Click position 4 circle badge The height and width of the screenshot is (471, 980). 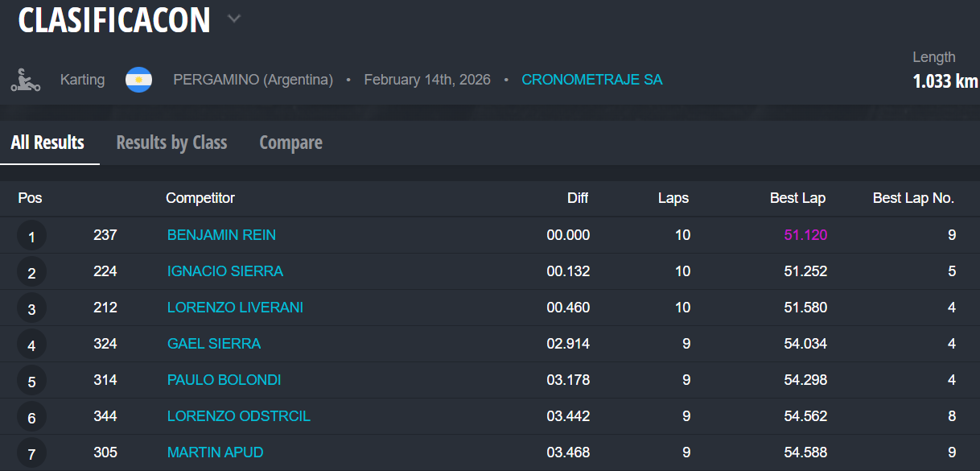(31, 345)
